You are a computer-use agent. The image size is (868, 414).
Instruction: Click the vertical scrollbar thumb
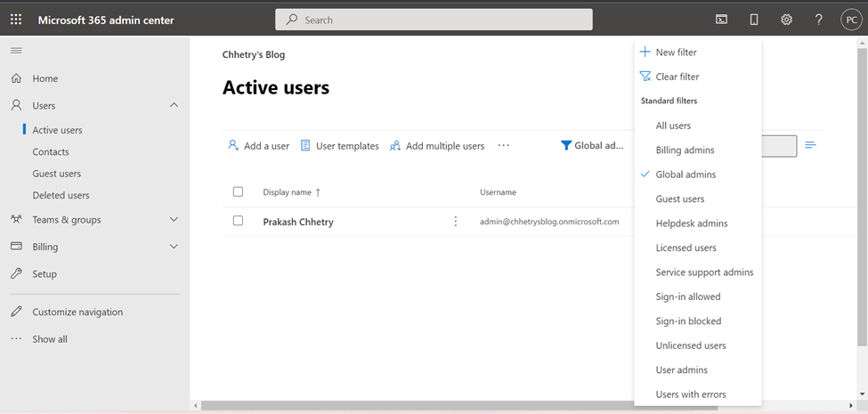pos(862,197)
